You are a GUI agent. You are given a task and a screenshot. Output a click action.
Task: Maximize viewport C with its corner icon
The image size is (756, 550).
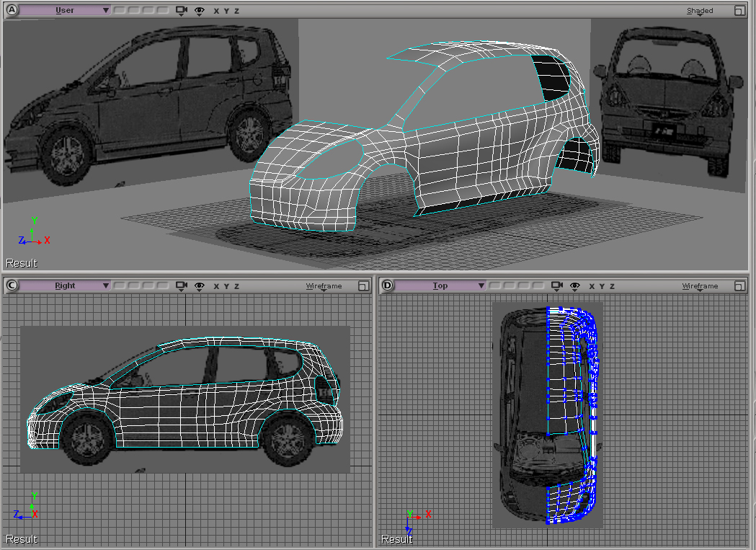363,286
